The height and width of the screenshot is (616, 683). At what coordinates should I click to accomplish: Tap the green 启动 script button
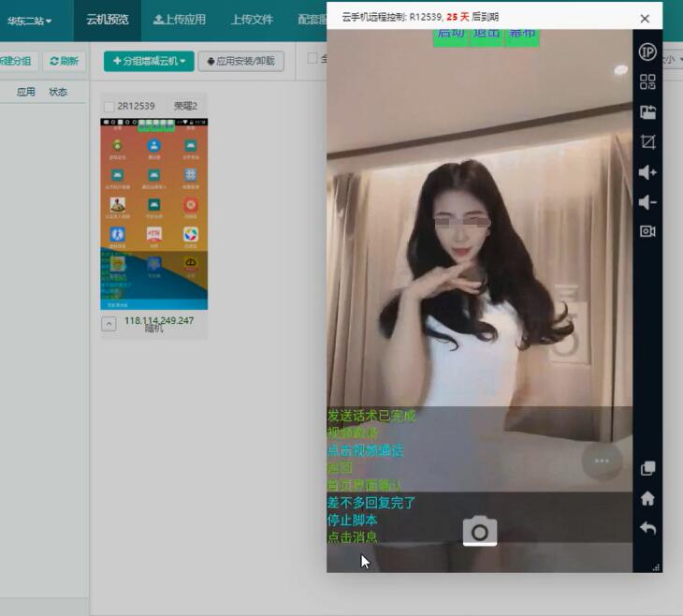click(x=450, y=37)
